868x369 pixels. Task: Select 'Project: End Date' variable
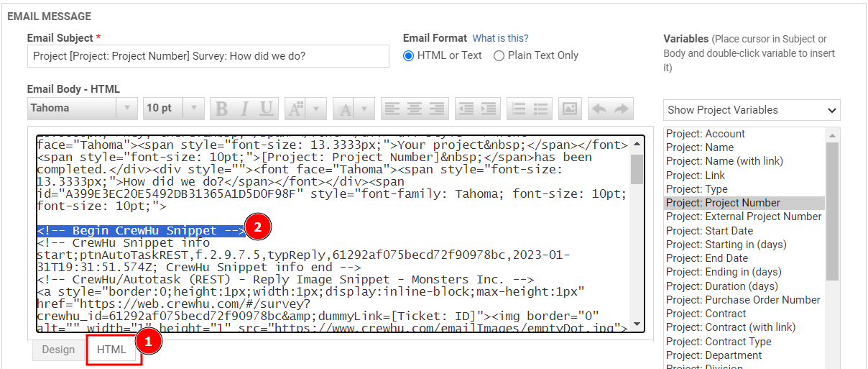(707, 258)
